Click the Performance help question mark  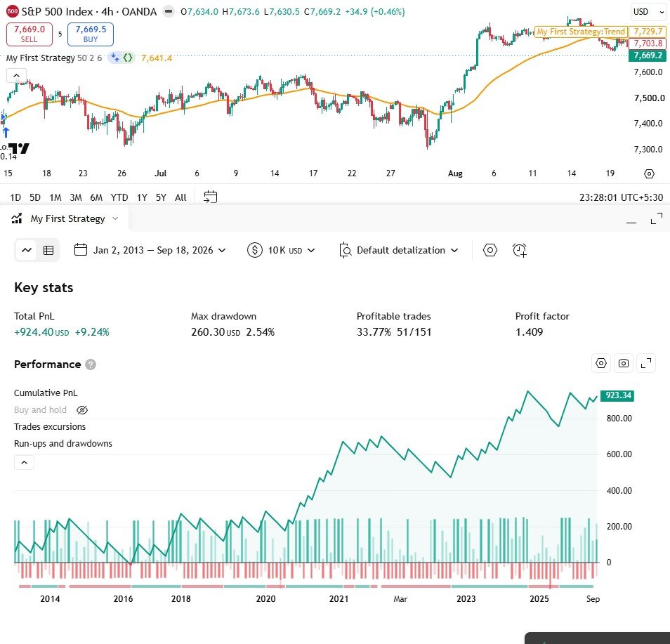[x=91, y=364]
